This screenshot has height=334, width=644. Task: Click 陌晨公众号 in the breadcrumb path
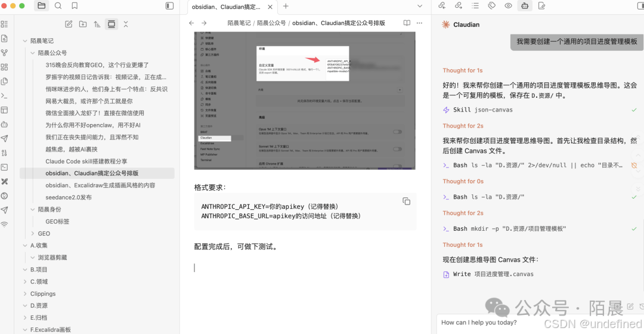[271, 23]
